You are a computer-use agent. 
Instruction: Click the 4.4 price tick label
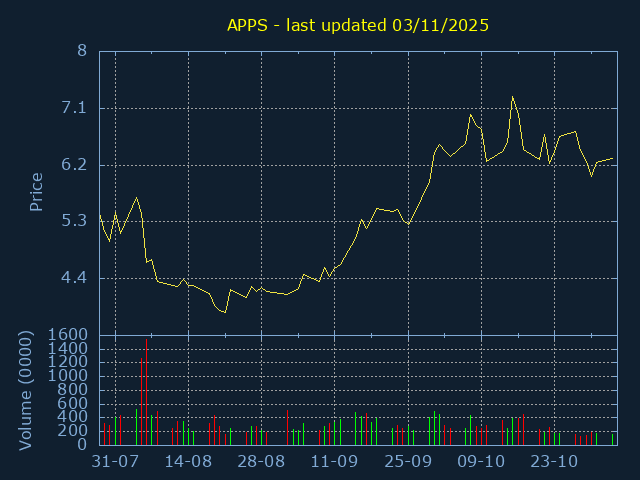pyautogui.click(x=75, y=277)
